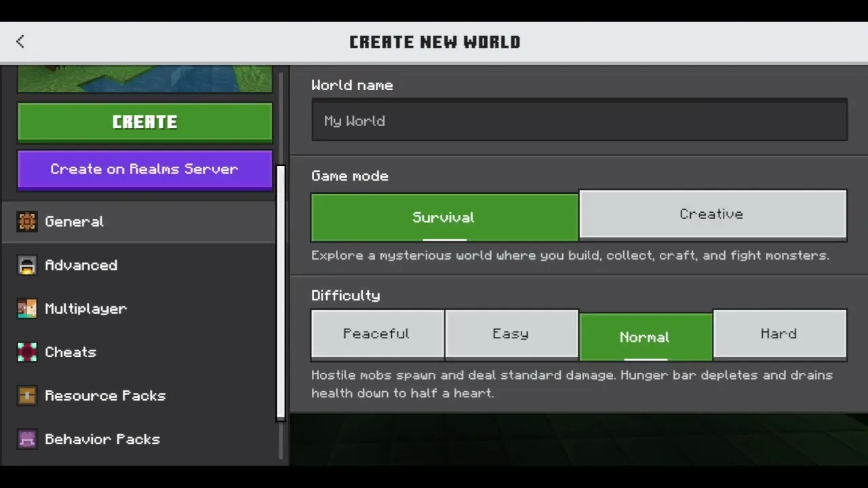Click the sidebar vertical scrollbar
The image size is (868, 488).
(281, 291)
